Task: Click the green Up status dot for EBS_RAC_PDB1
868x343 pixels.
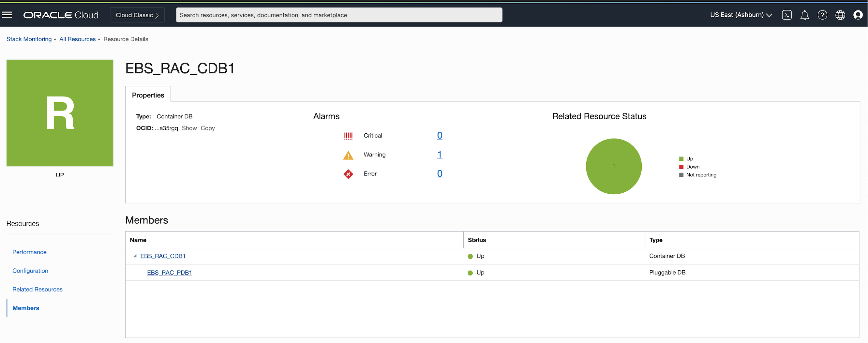Action: coord(471,273)
